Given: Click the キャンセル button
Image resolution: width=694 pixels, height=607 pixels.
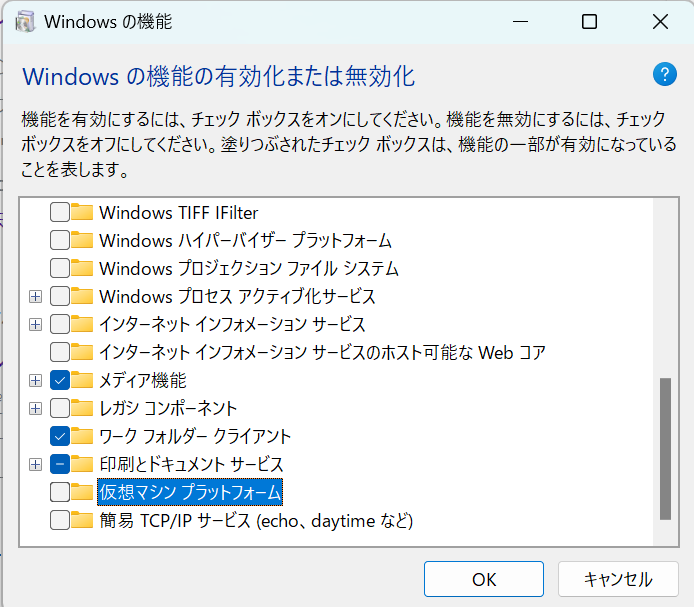Looking at the screenshot, I should pos(618,579).
